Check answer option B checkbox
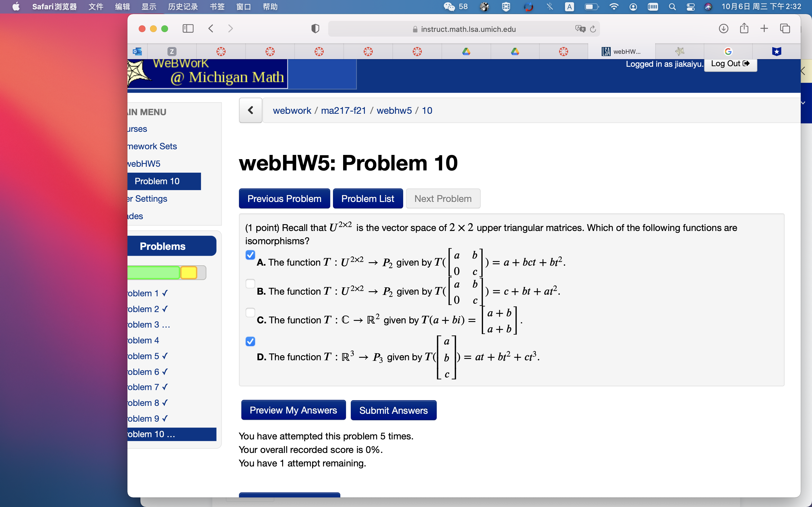The height and width of the screenshot is (507, 812). point(250,284)
